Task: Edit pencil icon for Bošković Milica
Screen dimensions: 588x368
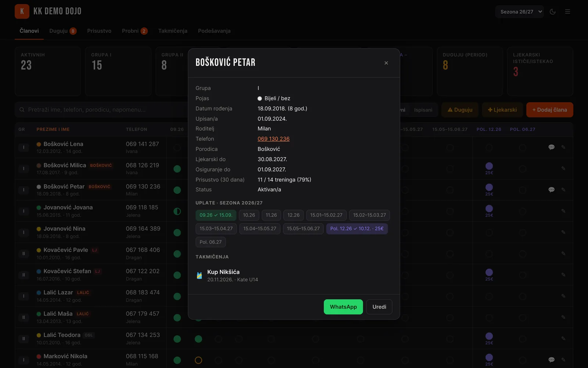Action: click(x=563, y=169)
